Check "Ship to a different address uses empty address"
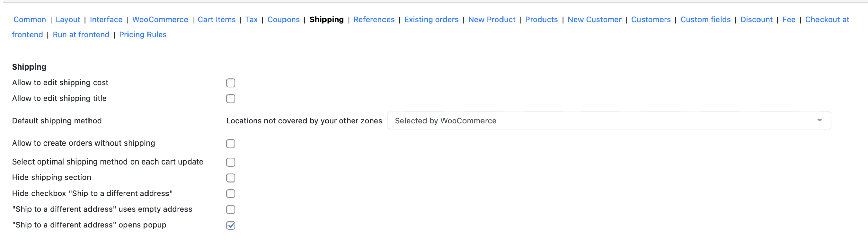868x249 pixels. pos(231,209)
